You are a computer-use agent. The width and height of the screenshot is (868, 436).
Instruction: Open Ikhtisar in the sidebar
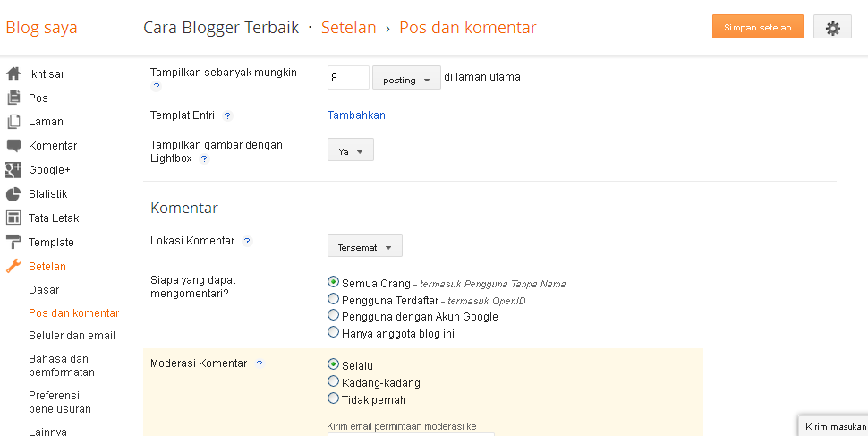[47, 74]
